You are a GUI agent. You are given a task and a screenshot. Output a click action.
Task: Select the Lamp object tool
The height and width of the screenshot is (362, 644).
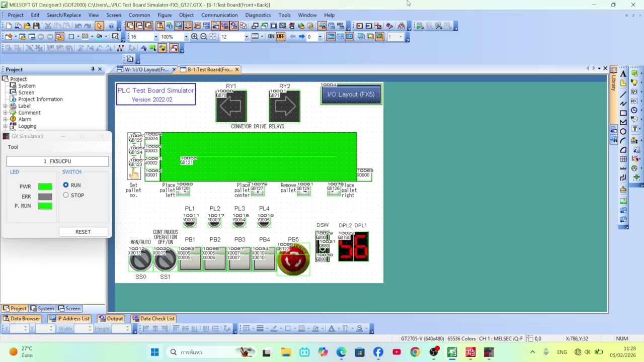tap(634, 83)
